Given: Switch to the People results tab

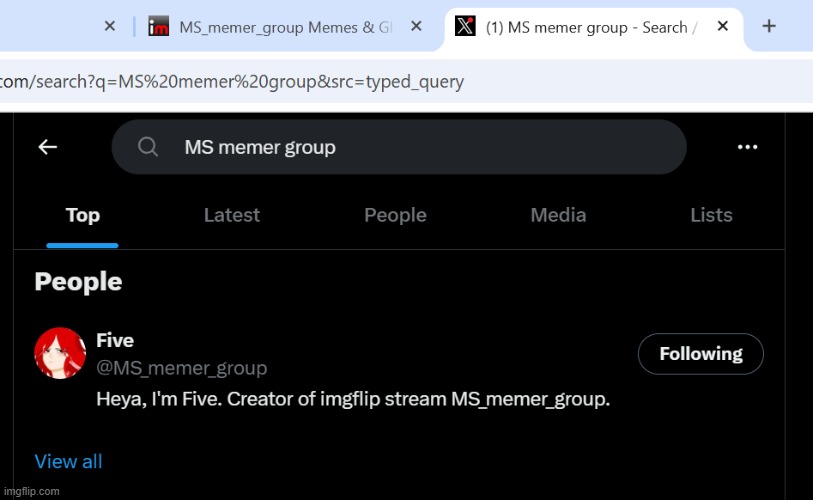Looking at the screenshot, I should [395, 215].
